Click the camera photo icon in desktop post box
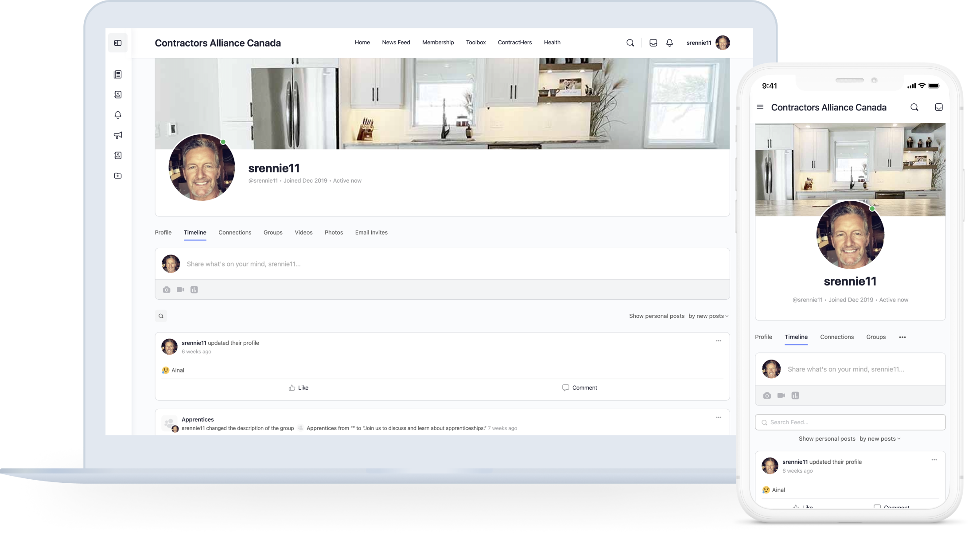This screenshot has width=980, height=536. coord(167,290)
